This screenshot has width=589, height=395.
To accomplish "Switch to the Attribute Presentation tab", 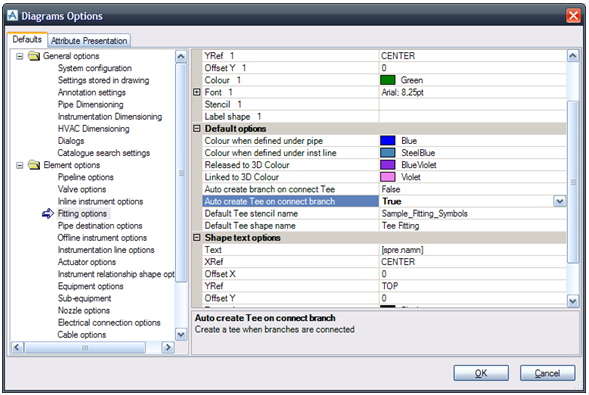I will coord(89,41).
